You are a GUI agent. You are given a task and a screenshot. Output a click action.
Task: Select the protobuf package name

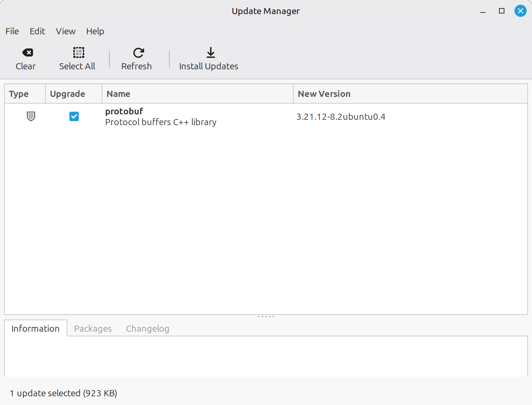coord(124,111)
